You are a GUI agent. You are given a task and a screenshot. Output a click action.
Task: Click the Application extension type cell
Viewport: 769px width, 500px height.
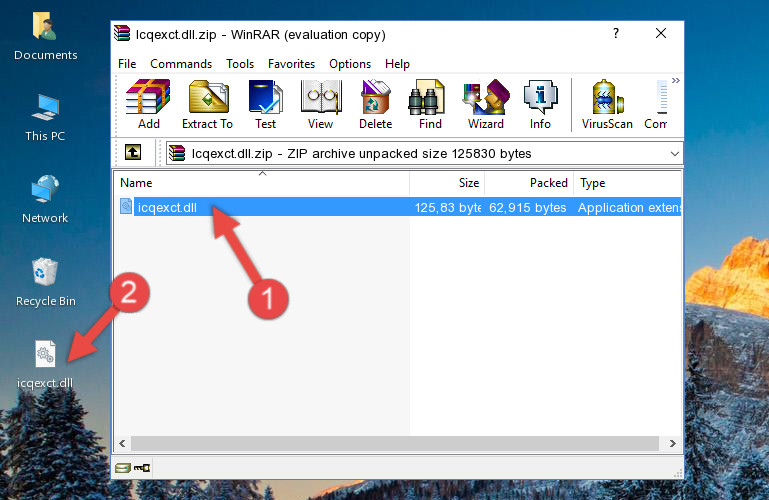tap(629, 208)
